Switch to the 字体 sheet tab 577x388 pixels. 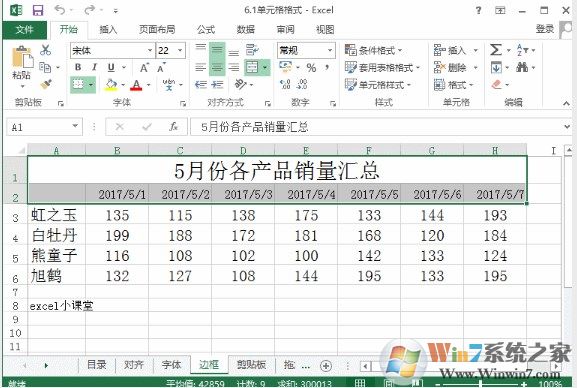tap(171, 364)
